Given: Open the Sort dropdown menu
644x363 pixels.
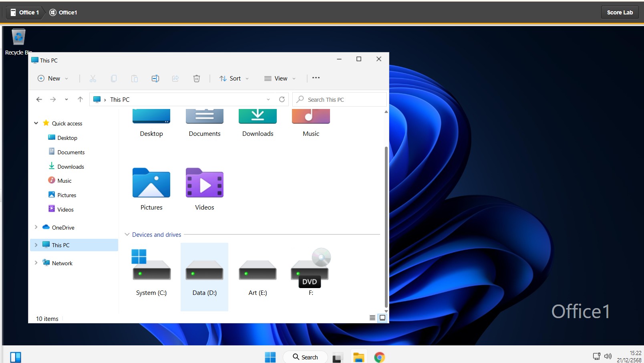Looking at the screenshot, I should click(x=234, y=79).
